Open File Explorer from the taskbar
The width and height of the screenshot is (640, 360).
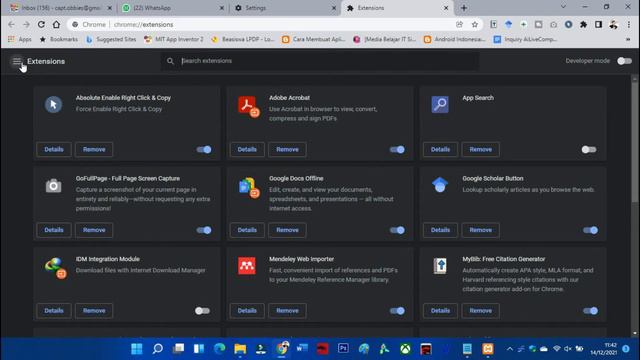pos(240,349)
